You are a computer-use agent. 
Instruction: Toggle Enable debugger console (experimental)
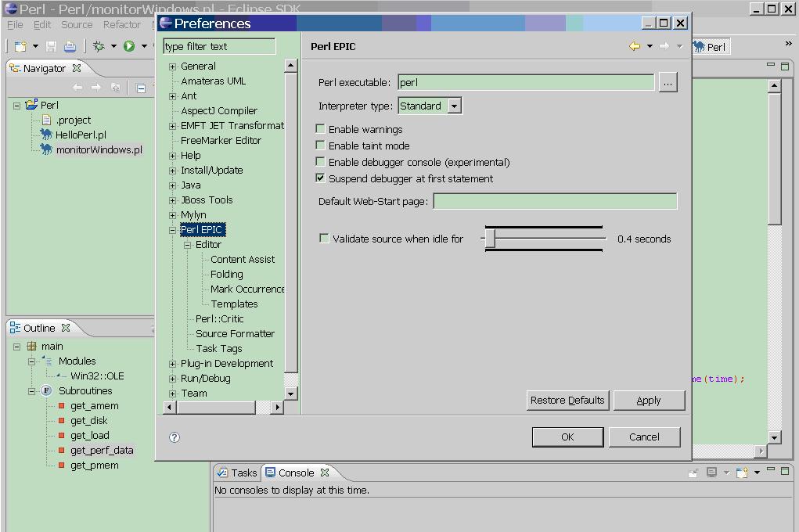(321, 161)
